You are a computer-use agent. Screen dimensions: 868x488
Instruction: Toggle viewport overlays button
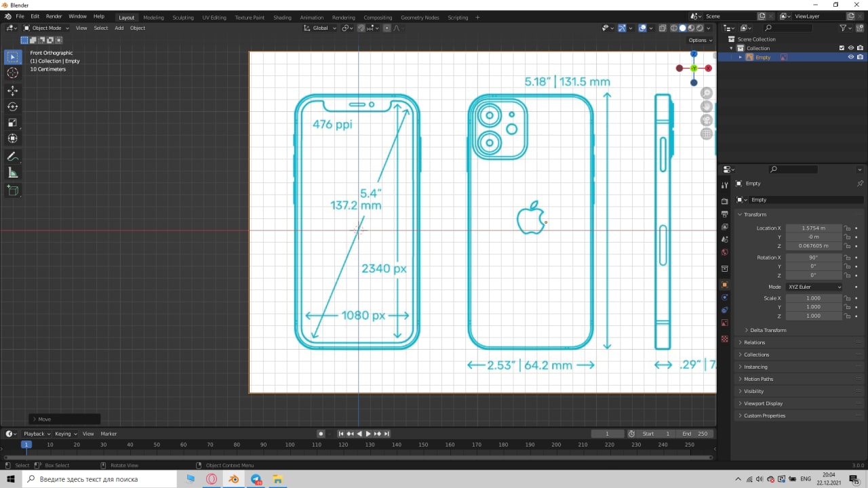[642, 28]
